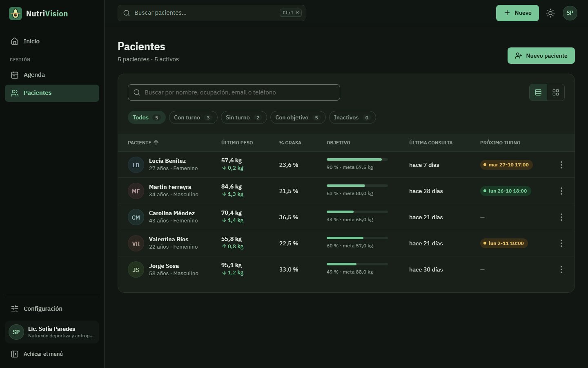Click the JS avatar of Jorge Sosa
This screenshot has width=588, height=368.
coord(136,269)
